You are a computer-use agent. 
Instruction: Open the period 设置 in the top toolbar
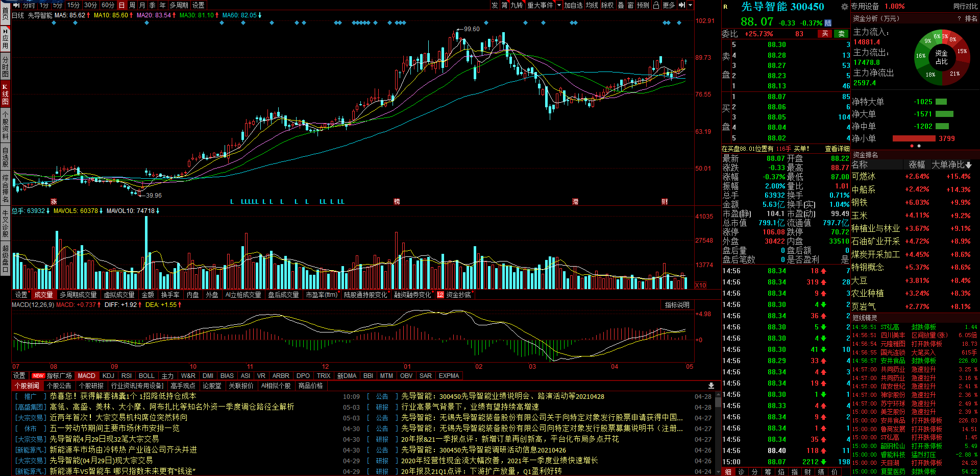pos(198,5)
